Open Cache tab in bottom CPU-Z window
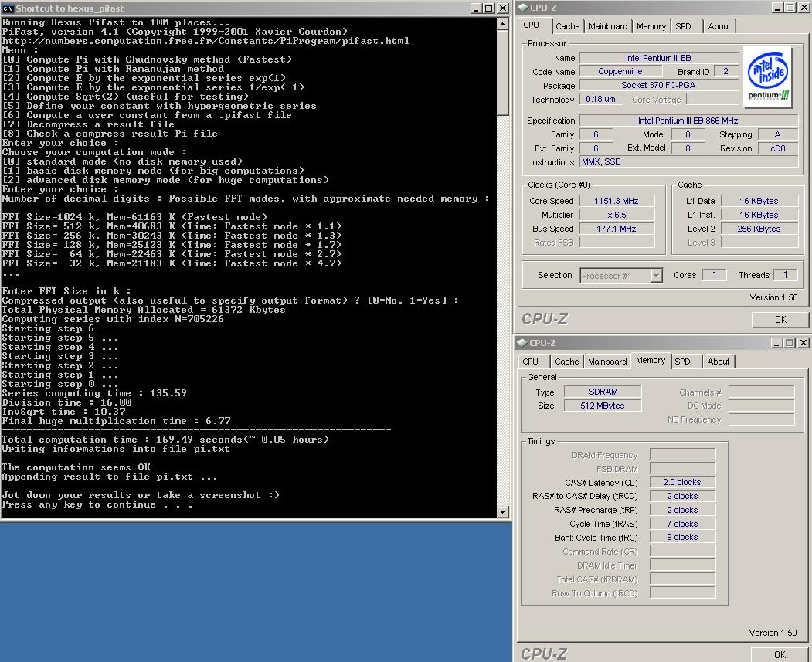Viewport: 812px width, 662px height. coord(567,362)
